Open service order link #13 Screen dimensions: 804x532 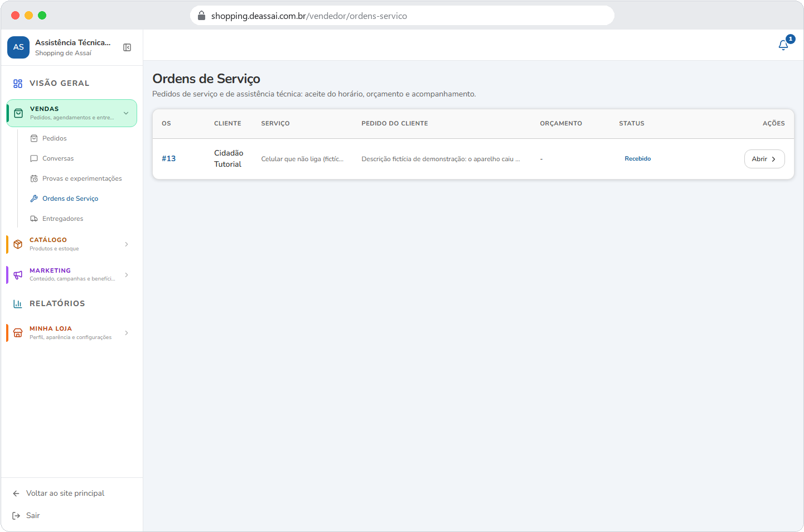click(x=168, y=159)
